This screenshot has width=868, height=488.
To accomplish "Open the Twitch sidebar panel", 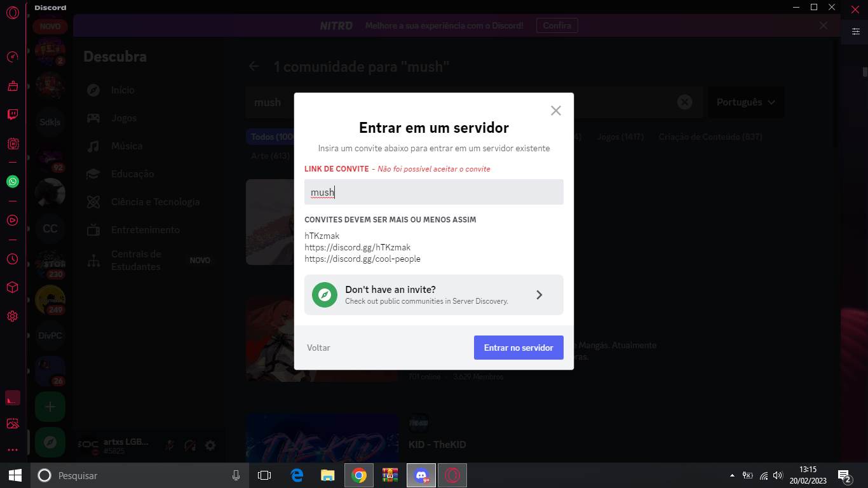I will coord(12,114).
